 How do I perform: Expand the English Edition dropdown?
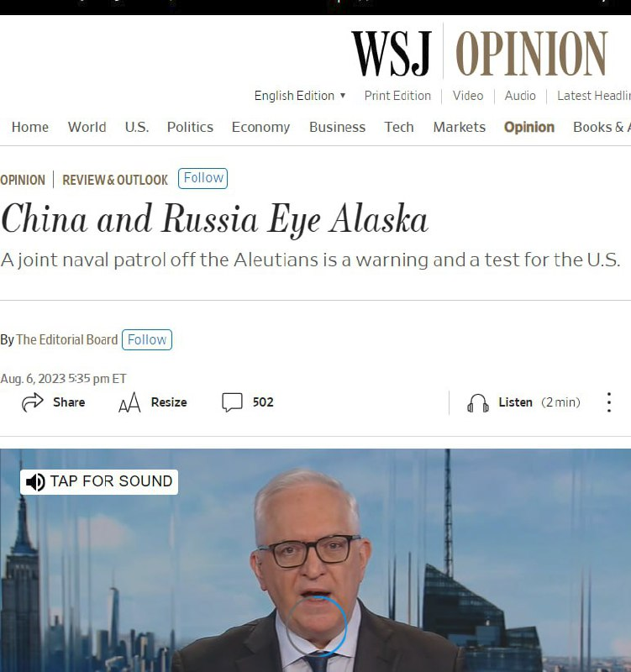point(300,96)
